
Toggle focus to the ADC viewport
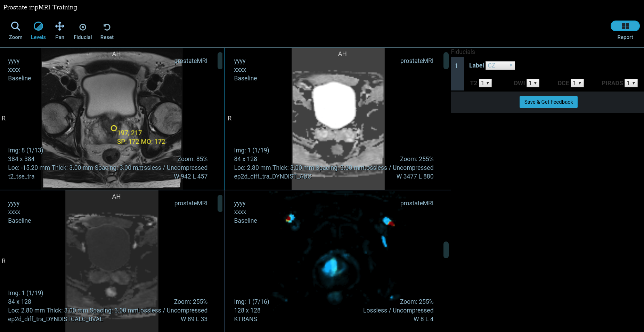click(338, 118)
